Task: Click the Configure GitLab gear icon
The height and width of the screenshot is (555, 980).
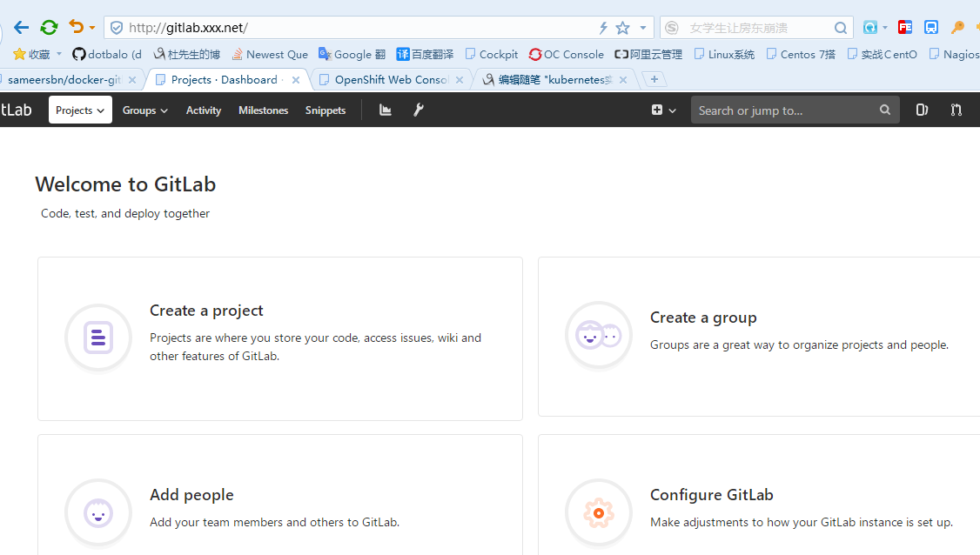Action: 598,512
